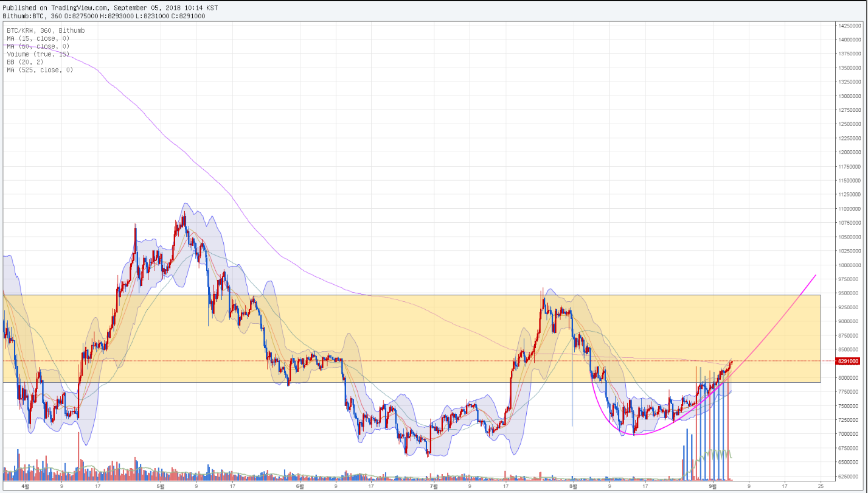Click the 13000000 price axis label
This screenshot has height=493, width=868.
(x=850, y=96)
